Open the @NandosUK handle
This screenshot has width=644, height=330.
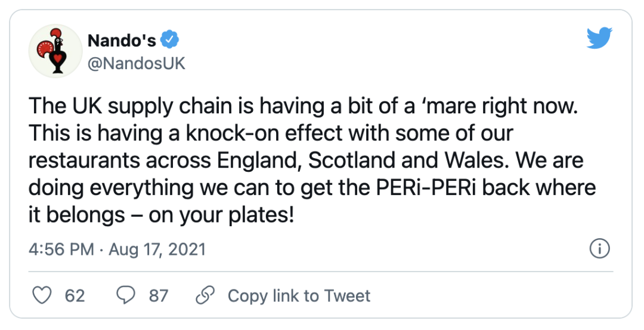[137, 64]
